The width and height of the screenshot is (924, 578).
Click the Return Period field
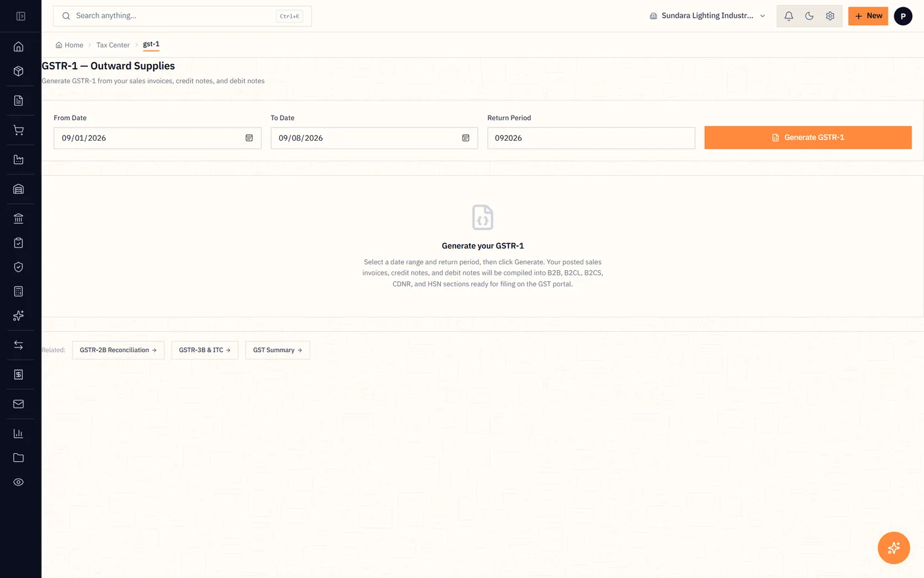591,138
